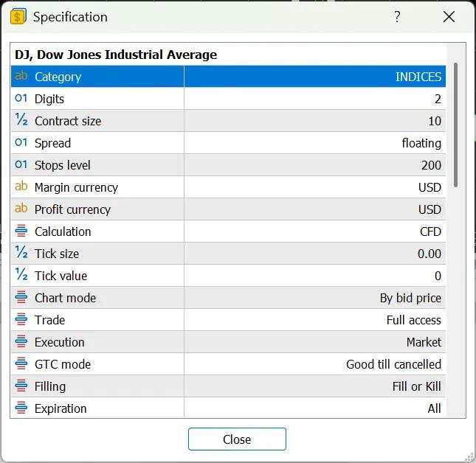Viewport: 476px width, 463px height.
Task: Click the enum icon beside Chart mode
Action: (21, 297)
